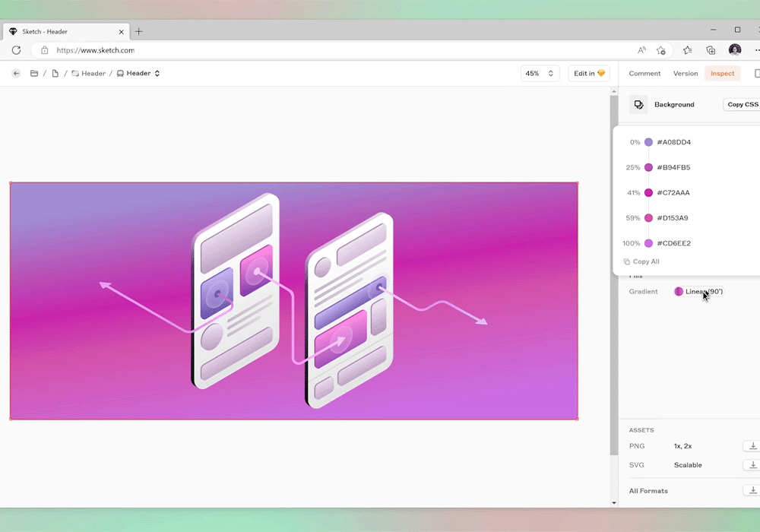Open the Read aloud icon in address bar
The image size is (760, 532).
click(641, 50)
